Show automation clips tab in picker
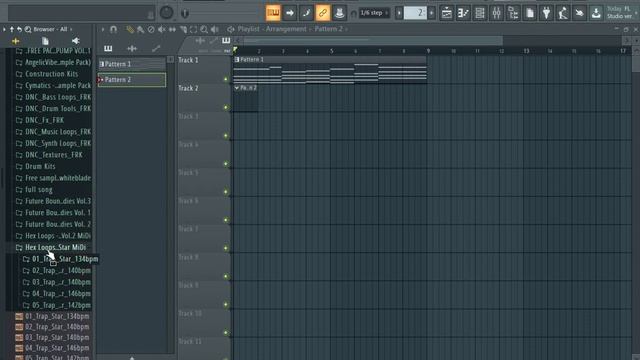This screenshot has height=360, width=640. pos(156,49)
